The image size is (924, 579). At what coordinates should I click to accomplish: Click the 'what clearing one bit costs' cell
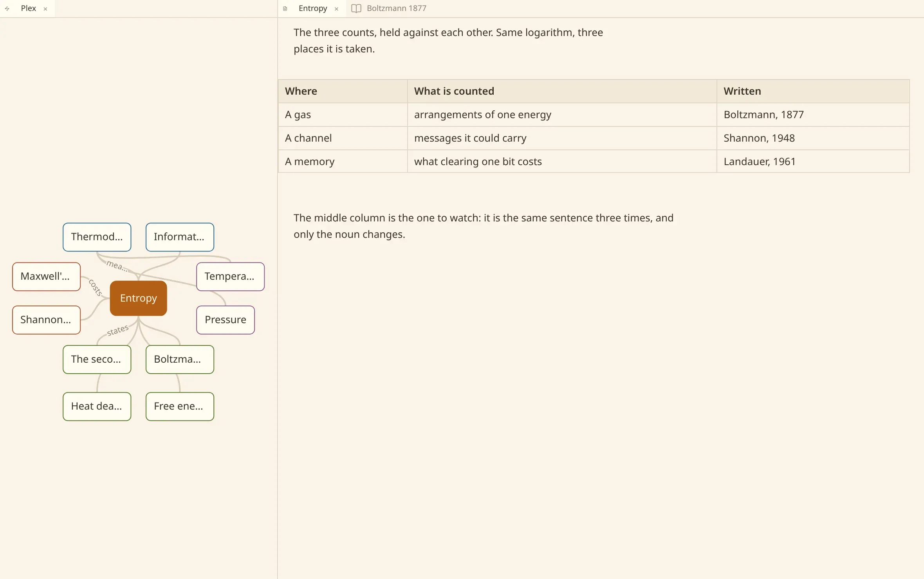(562, 162)
